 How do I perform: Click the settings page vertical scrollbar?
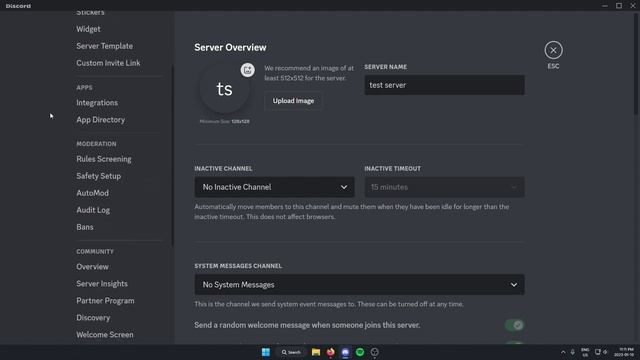click(x=636, y=63)
